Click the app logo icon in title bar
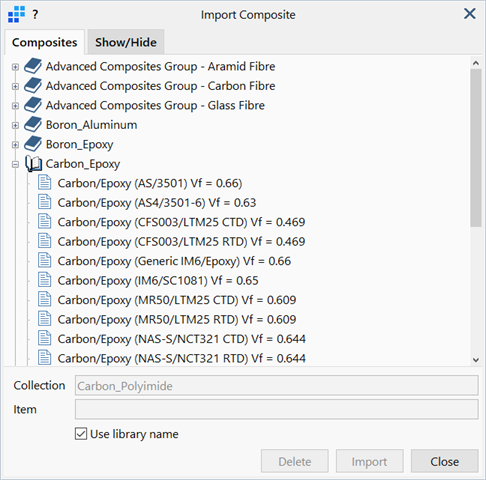The height and width of the screenshot is (480, 486). (16, 15)
